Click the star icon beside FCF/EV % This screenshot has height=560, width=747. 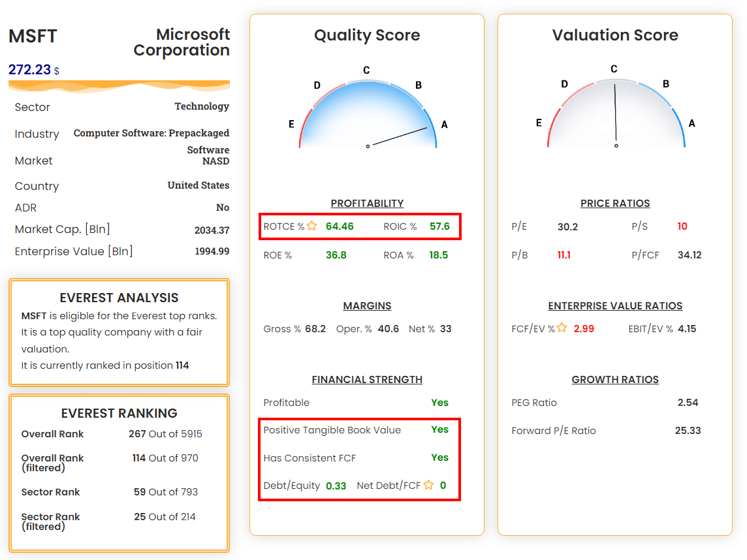coord(562,328)
